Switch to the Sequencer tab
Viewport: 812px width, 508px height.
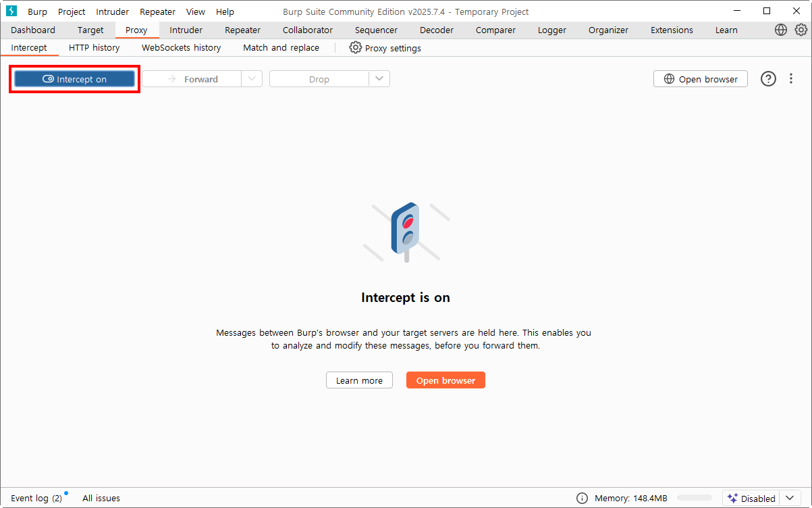pyautogui.click(x=376, y=30)
